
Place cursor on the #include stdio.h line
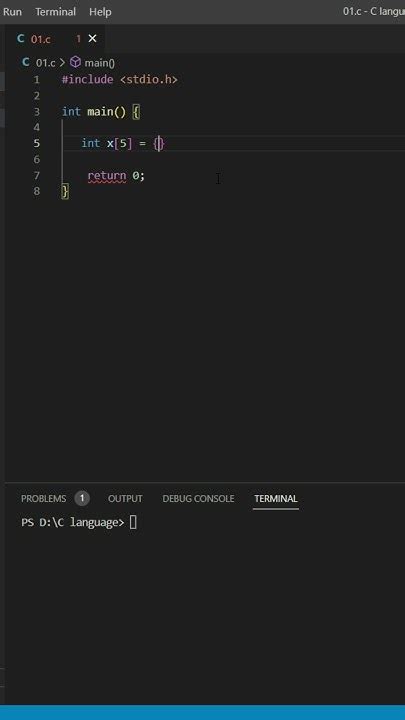pos(119,79)
